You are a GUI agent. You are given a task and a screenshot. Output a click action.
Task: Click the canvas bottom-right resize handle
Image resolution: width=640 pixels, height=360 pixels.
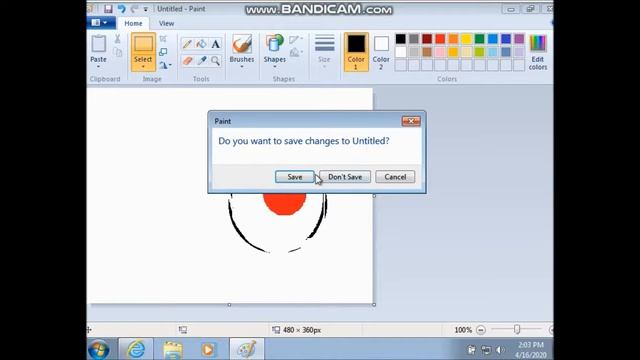coord(374,304)
